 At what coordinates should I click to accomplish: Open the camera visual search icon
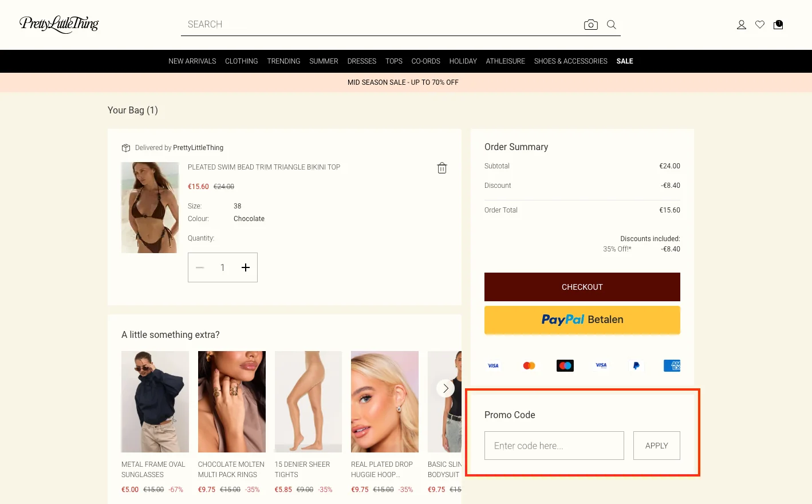tap(591, 25)
